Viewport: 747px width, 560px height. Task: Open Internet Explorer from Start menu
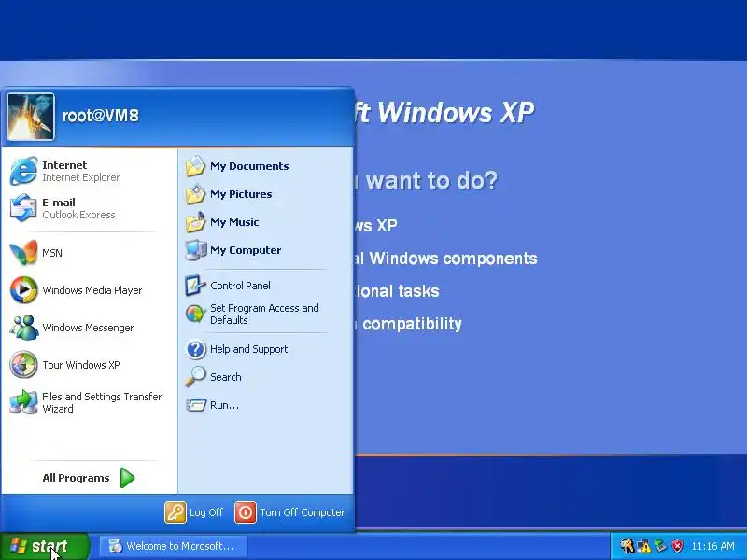click(x=23, y=171)
